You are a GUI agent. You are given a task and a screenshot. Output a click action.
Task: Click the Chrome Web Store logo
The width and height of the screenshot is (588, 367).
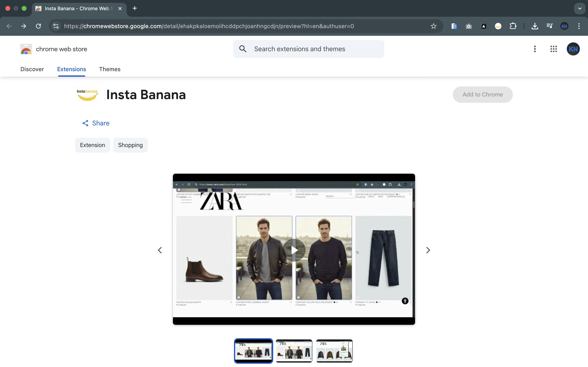(x=26, y=49)
